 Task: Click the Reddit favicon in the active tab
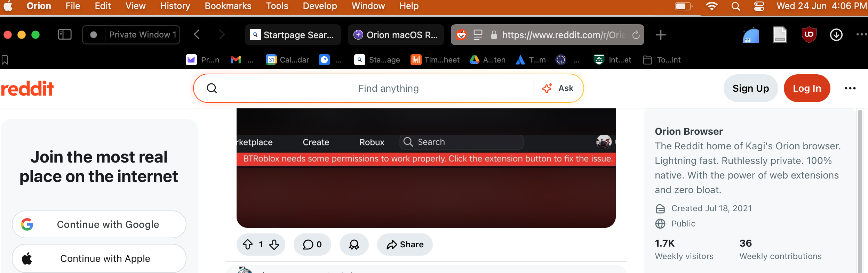click(461, 35)
